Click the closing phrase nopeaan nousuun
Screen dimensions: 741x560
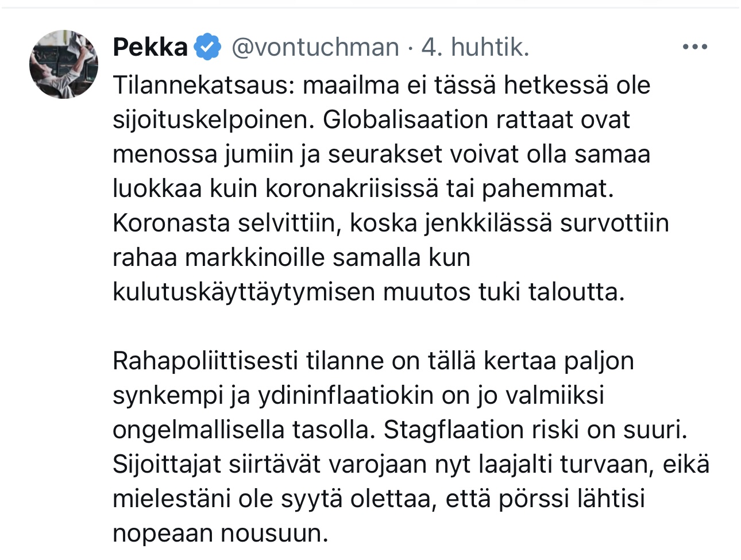tap(221, 534)
